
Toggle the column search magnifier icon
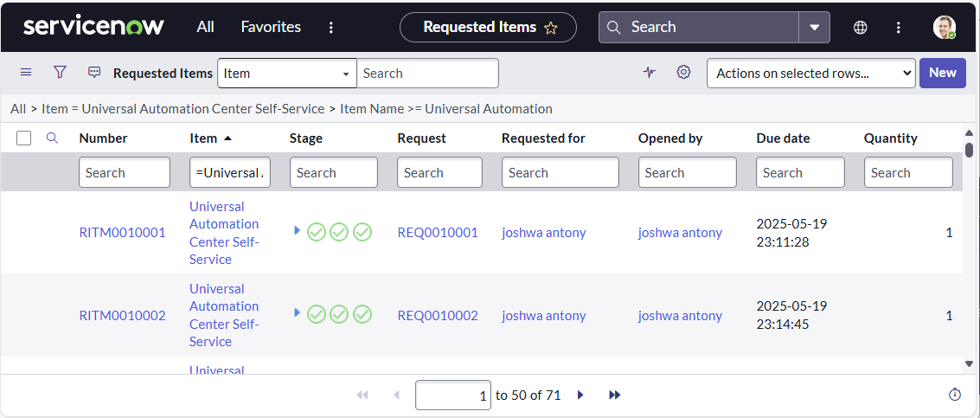click(53, 138)
